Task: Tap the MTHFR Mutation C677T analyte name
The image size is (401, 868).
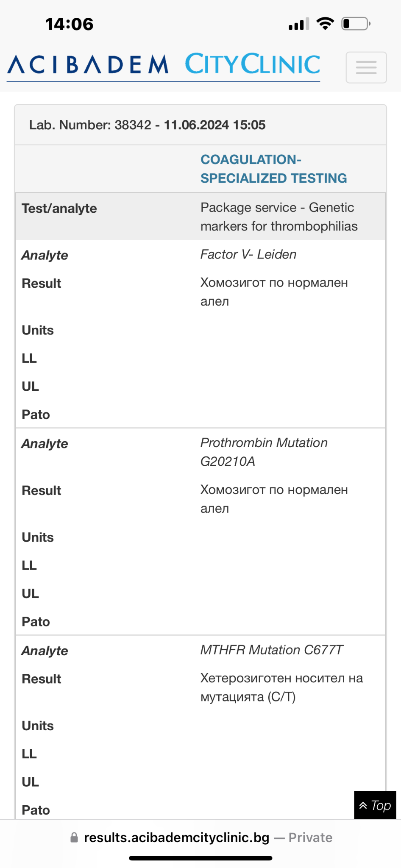Action: pyautogui.click(x=272, y=650)
